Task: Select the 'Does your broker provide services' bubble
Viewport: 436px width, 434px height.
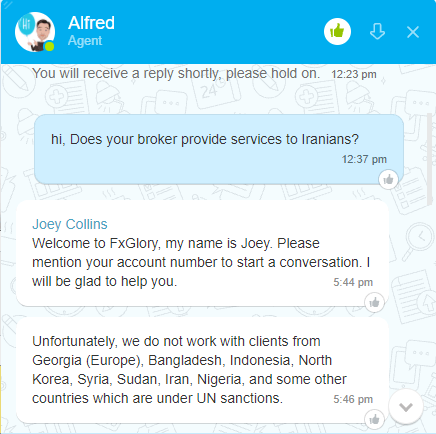Action: click(x=219, y=149)
